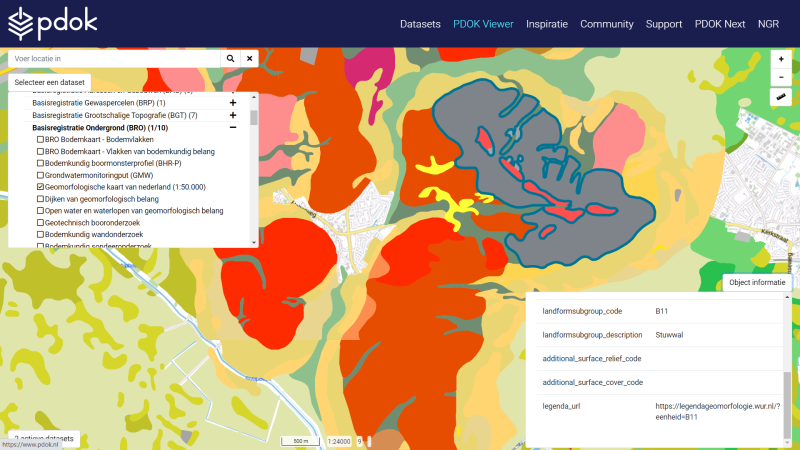Click dataset list scrollbar down arrow
This screenshot has height=450, width=800.
tap(254, 243)
